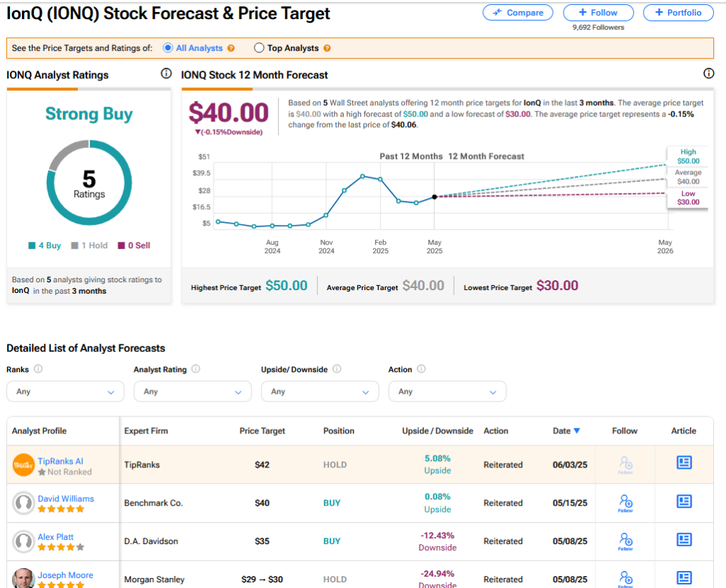Click the May 2025 black chart point

coord(435,197)
